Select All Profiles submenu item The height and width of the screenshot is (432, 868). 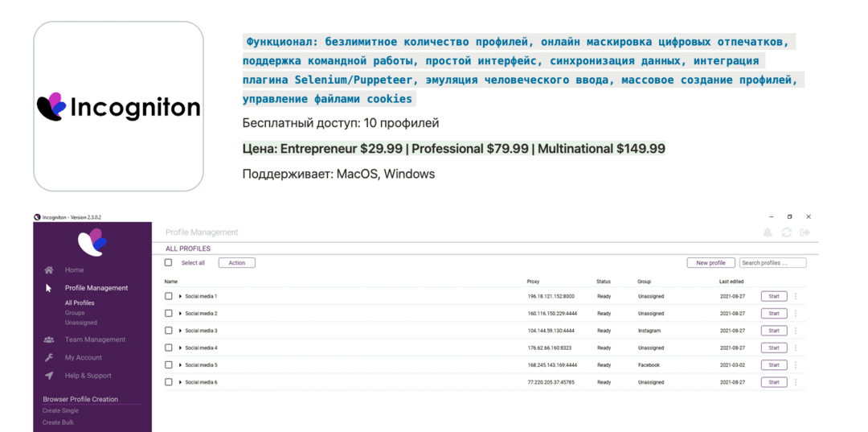tap(80, 303)
